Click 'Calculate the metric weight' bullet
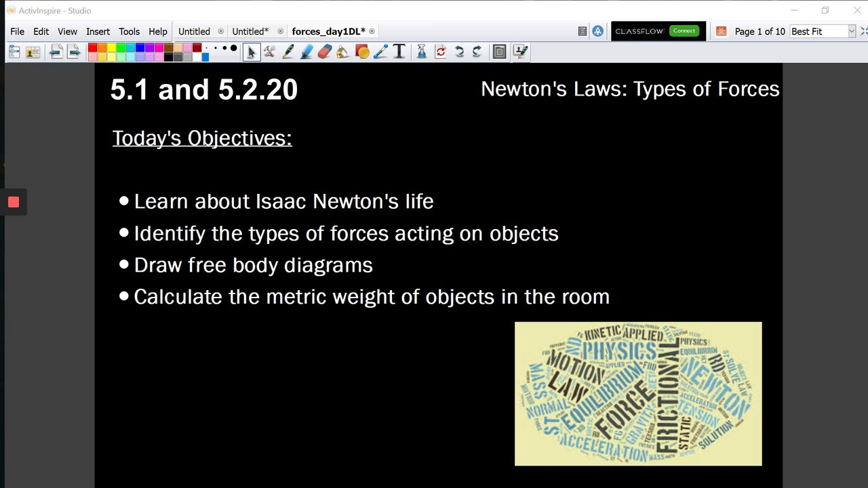The image size is (868, 488). coord(372,297)
